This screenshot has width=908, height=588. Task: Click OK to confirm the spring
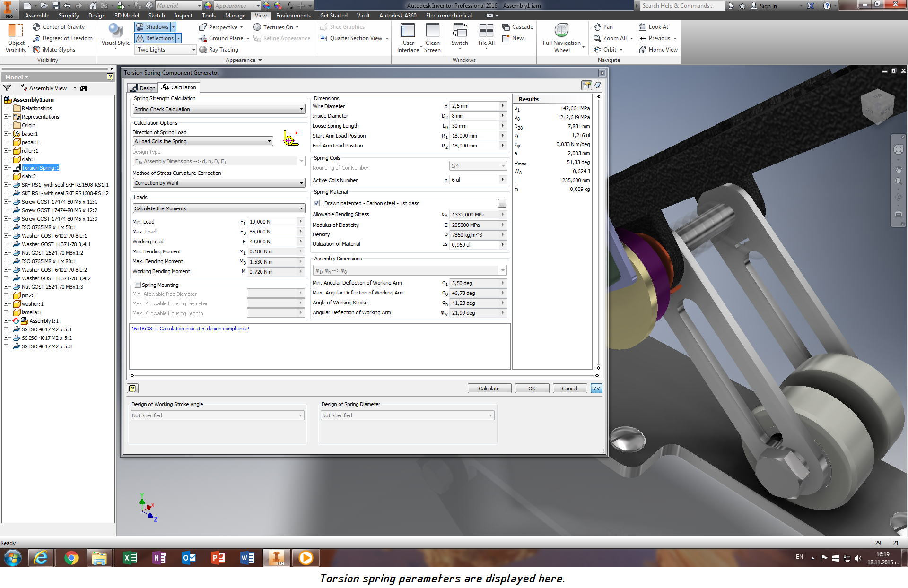pyautogui.click(x=532, y=389)
